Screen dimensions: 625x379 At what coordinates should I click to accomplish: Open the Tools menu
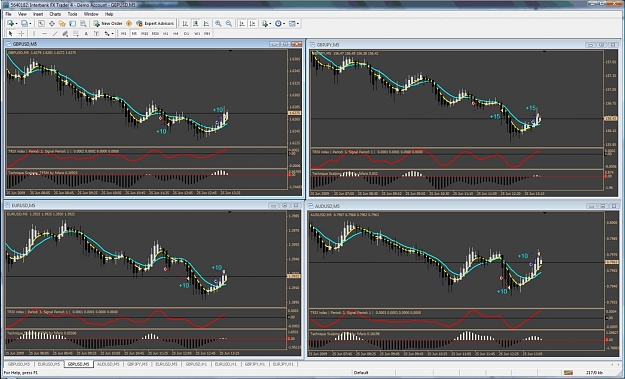point(72,14)
